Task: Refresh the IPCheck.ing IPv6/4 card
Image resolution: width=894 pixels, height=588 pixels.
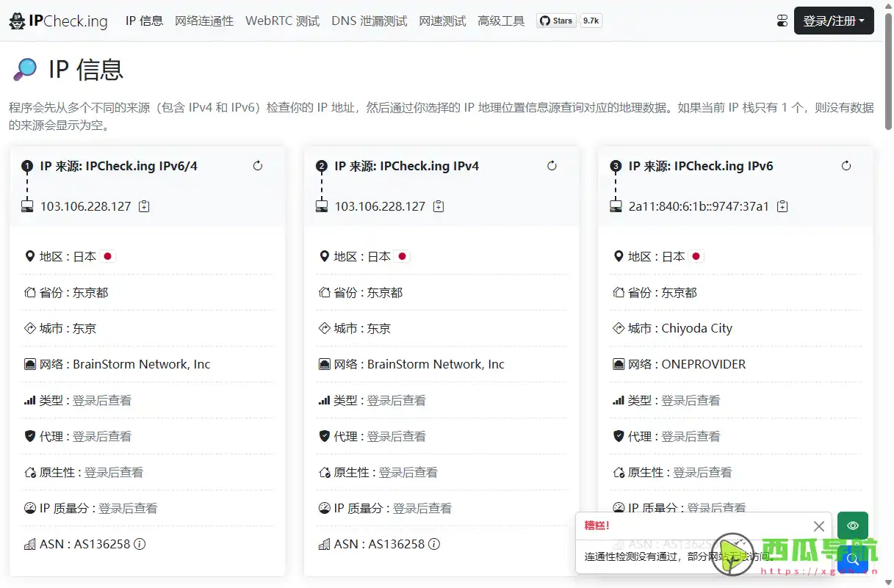Action: pyautogui.click(x=258, y=166)
